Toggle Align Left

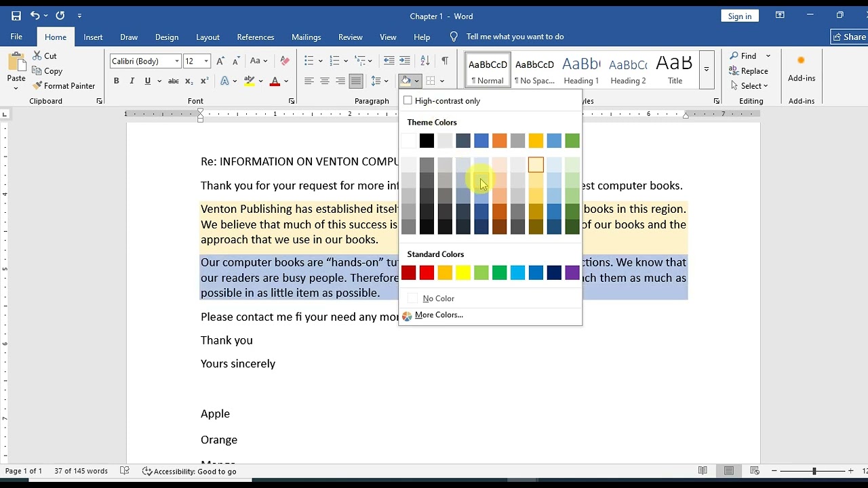309,81
